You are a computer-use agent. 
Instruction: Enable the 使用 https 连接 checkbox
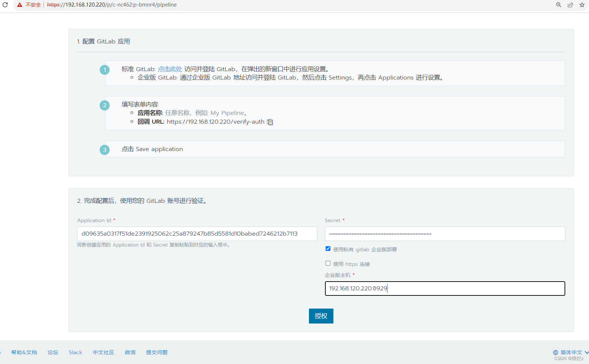pyautogui.click(x=328, y=263)
